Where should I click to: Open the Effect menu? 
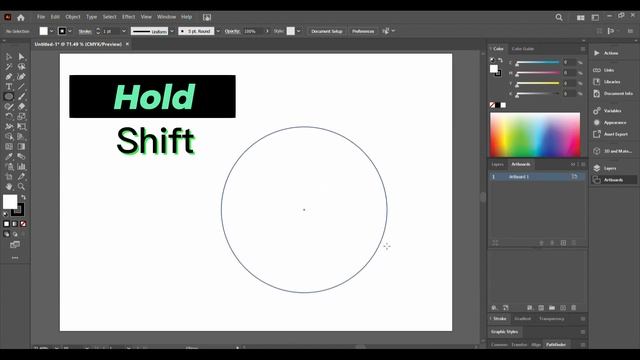(129, 17)
